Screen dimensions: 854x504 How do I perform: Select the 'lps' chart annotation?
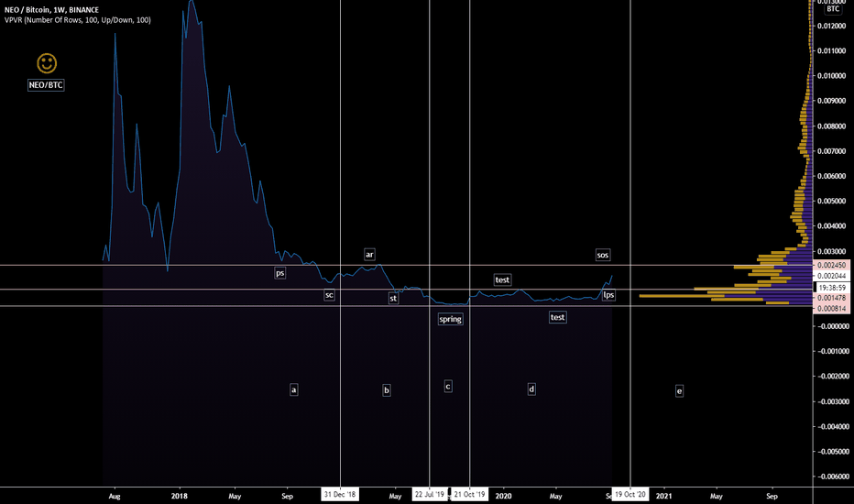pos(608,295)
